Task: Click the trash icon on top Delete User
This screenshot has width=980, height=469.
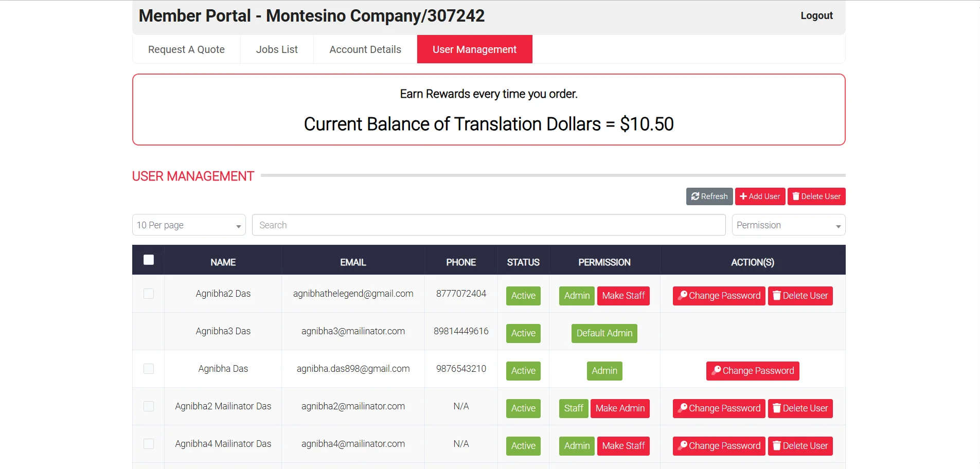Action: [796, 196]
